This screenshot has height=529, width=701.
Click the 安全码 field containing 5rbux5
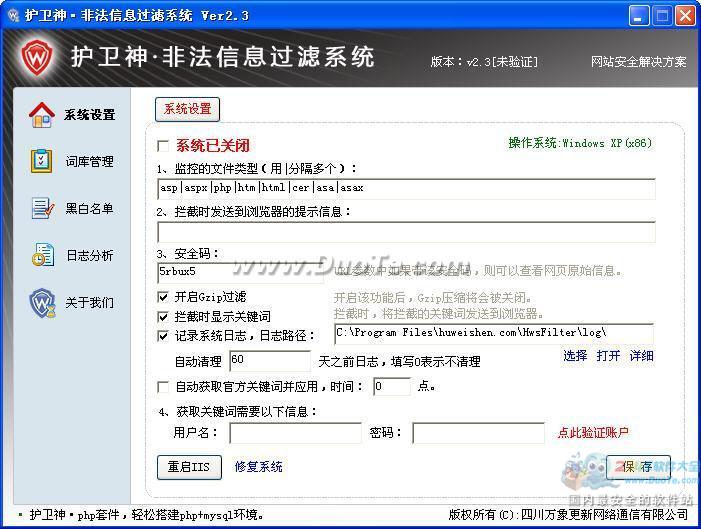pos(241,272)
